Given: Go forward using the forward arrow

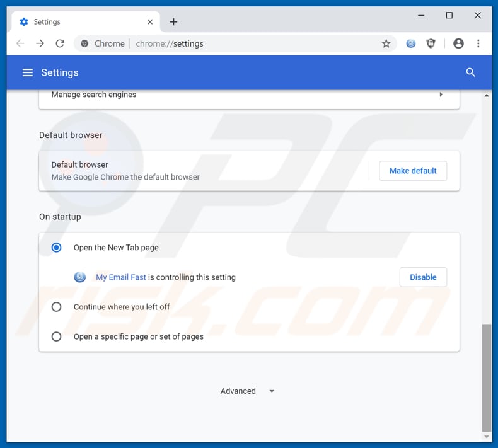Looking at the screenshot, I should [40, 43].
